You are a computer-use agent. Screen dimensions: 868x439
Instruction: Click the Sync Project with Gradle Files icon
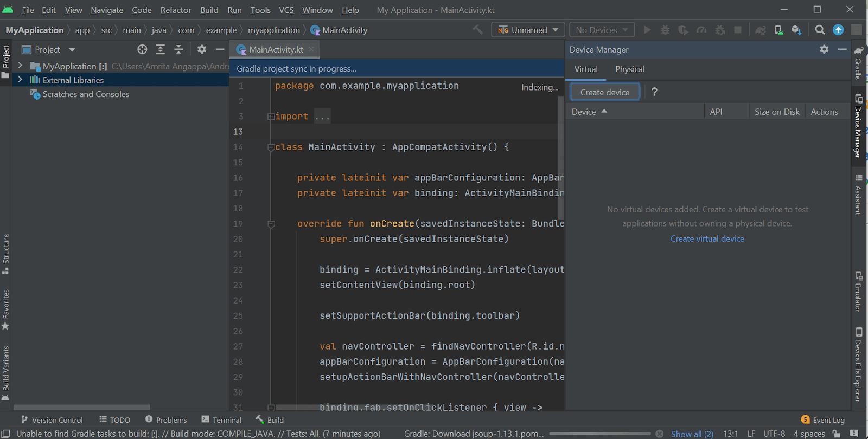point(761,30)
